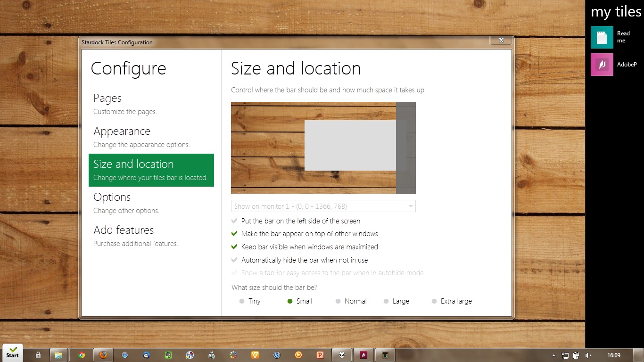Show hidden system tray icons

[554, 355]
